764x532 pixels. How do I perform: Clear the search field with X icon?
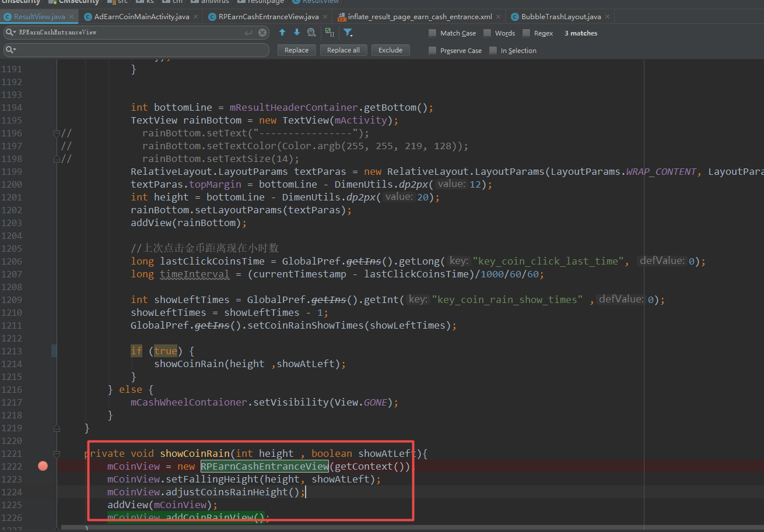coord(262,33)
